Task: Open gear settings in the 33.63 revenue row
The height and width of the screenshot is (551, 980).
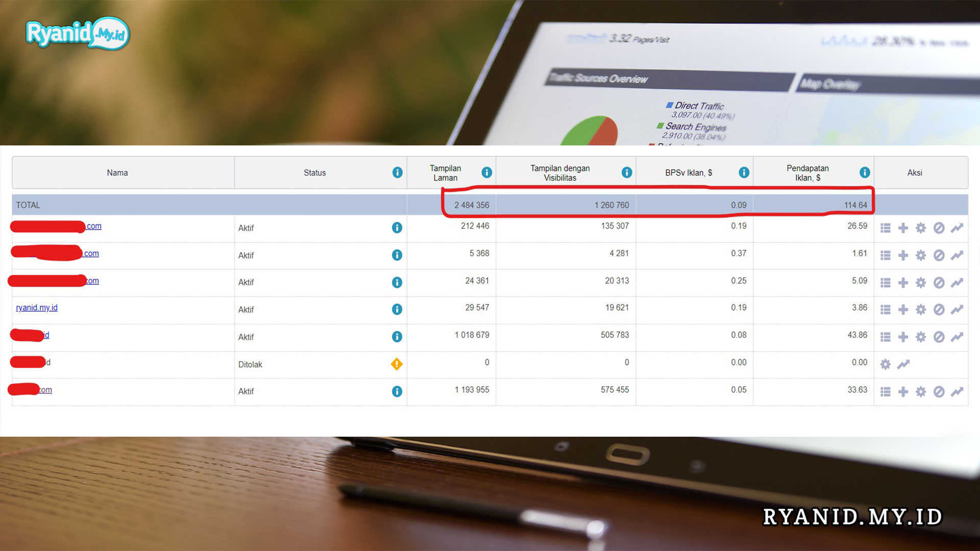Action: (921, 392)
